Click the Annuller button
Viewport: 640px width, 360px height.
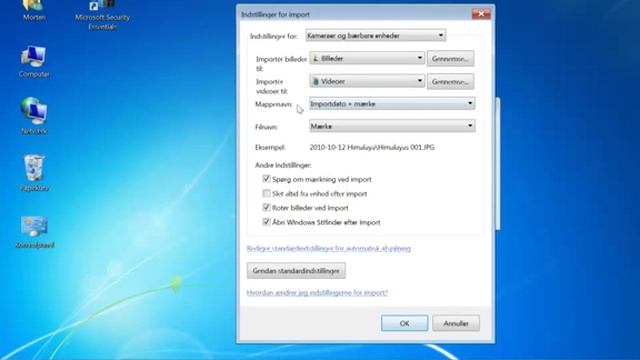[x=456, y=323]
